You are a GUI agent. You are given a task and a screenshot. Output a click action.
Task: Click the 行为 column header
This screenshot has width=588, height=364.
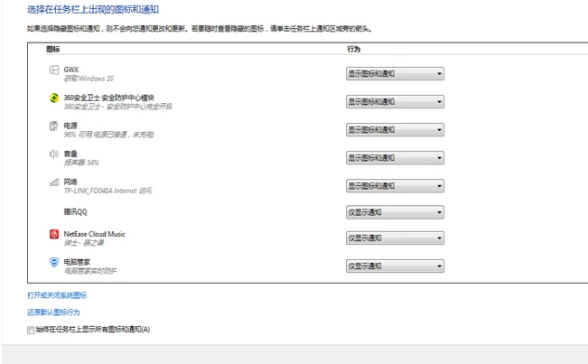tap(353, 48)
